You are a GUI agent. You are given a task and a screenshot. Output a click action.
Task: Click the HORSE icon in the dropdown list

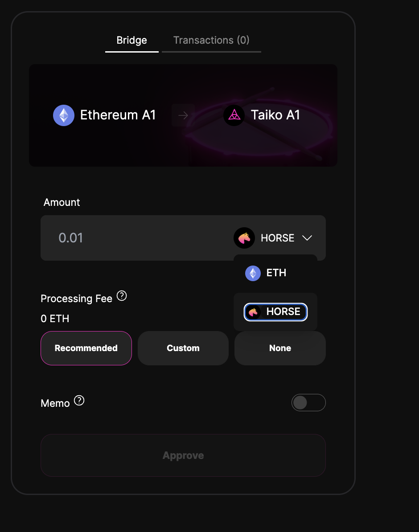click(x=252, y=312)
